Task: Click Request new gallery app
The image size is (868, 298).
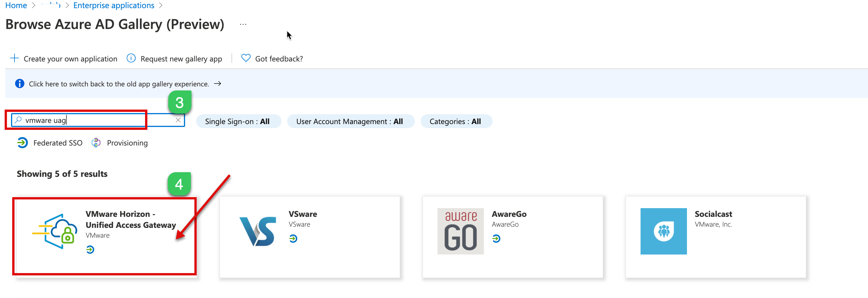Action: pos(181,59)
